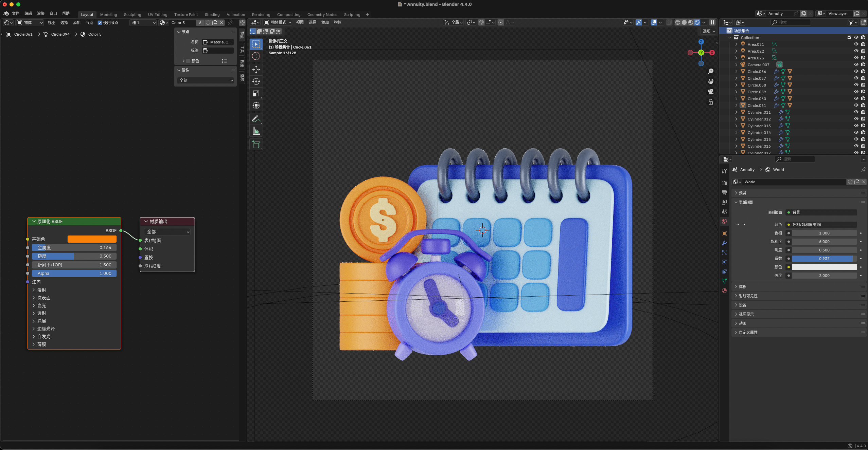Select the Measure tool
Image resolution: width=868 pixels, height=450 pixels.
tap(256, 131)
